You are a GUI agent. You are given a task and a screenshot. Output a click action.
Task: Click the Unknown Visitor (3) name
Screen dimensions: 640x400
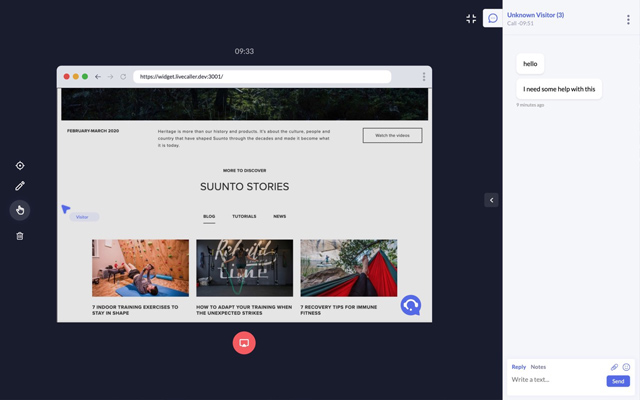tap(536, 15)
